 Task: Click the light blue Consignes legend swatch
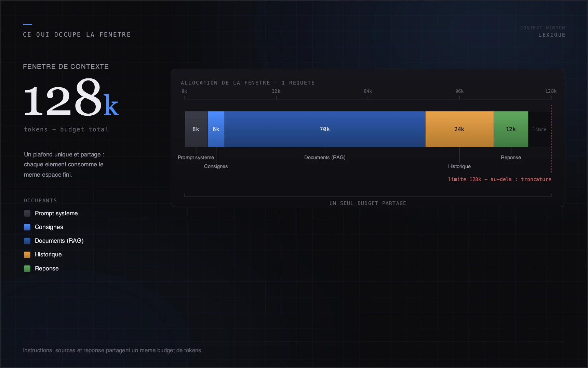coord(27,227)
